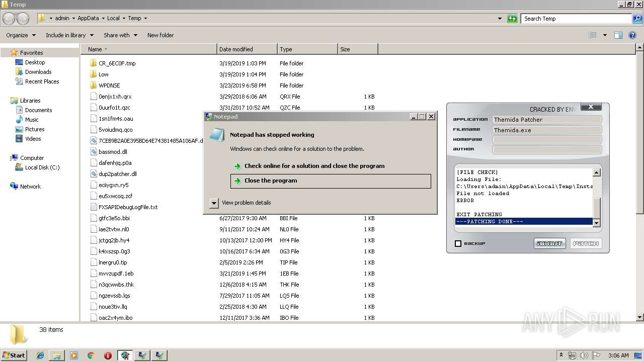Click the Low folder icon
Screen dimensions: 644x362
[x=94, y=74]
